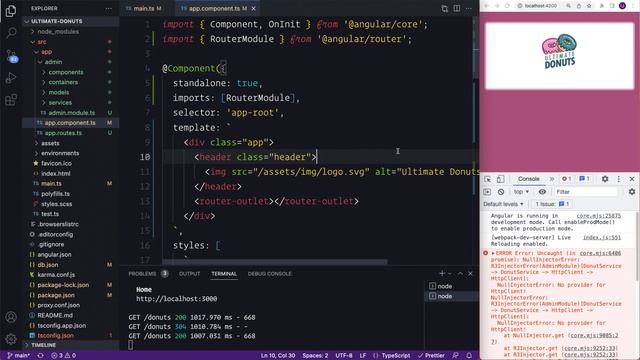This screenshot has width=640, height=360.
Task: Expand the ERROR message in console
Action: point(493,253)
